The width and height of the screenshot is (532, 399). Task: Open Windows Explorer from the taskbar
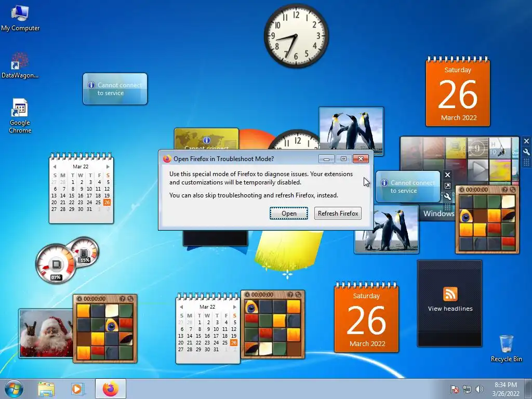point(46,389)
